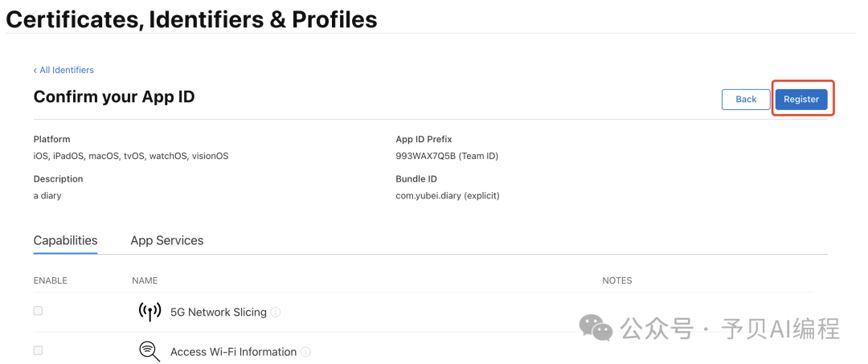Switch to the Capabilities tab
This screenshot has width=868, height=364.
click(65, 240)
